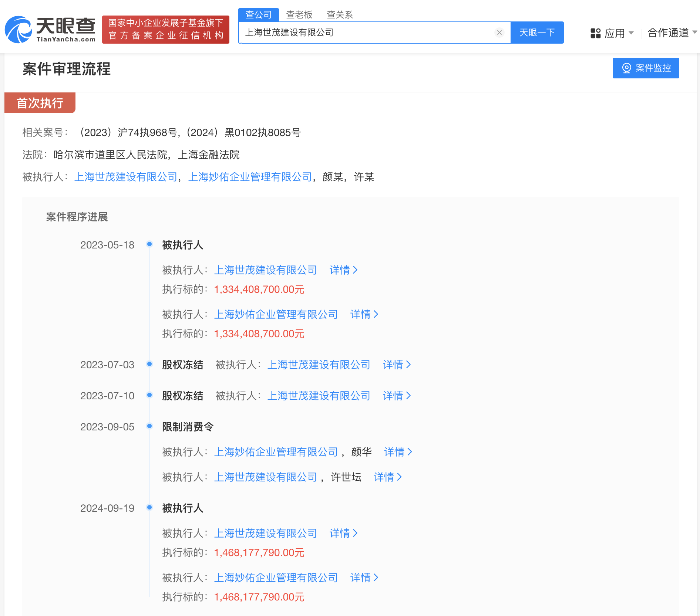View 详情 for 2023-07-03 股权冻结 entry

[397, 365]
